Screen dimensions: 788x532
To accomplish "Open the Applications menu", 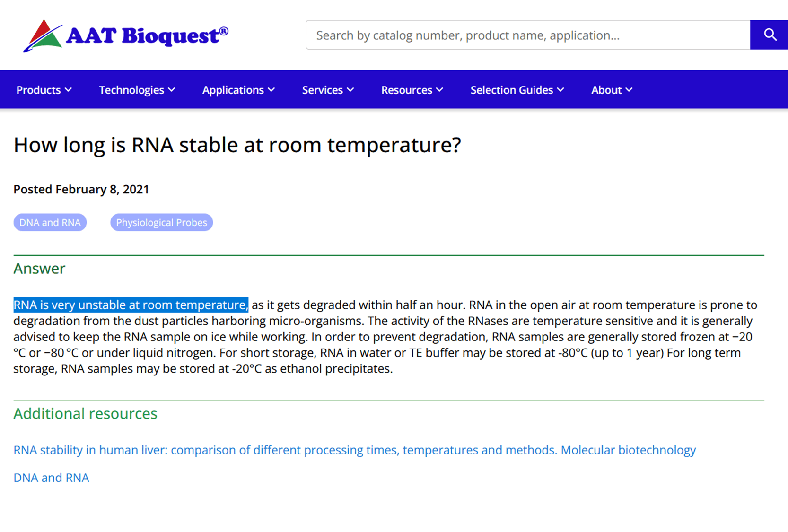I will (x=233, y=90).
